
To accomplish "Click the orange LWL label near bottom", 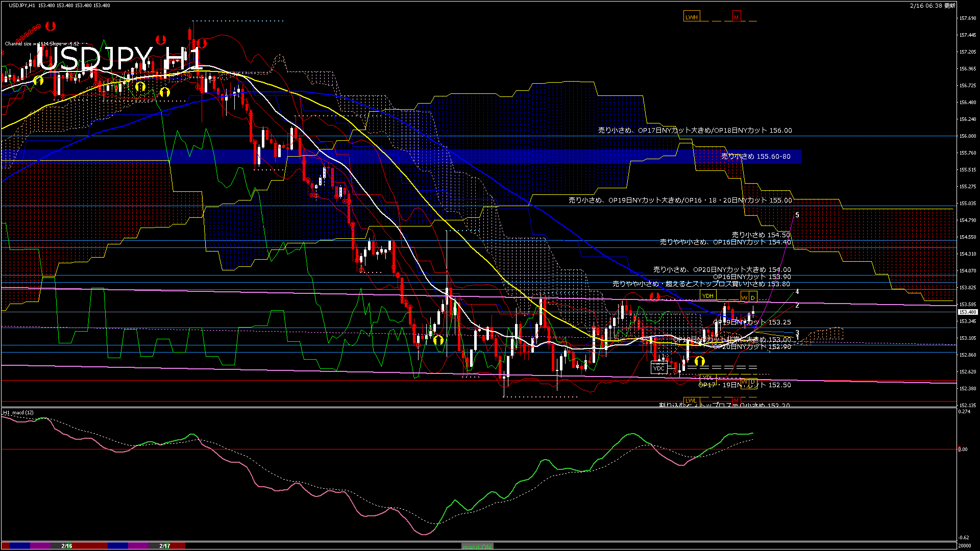I will click(691, 400).
